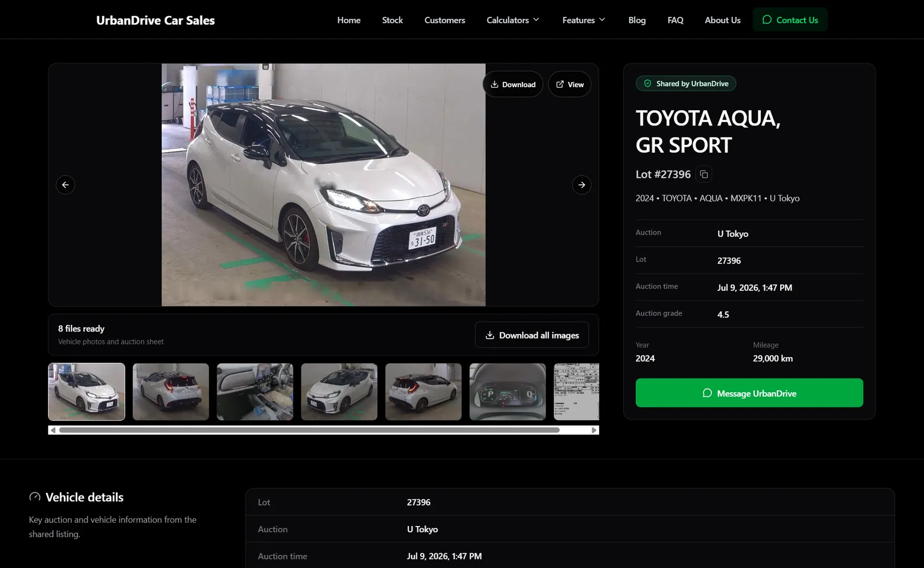Download the current vehicle photo
Screen dimensions: 924x568
tap(513, 84)
